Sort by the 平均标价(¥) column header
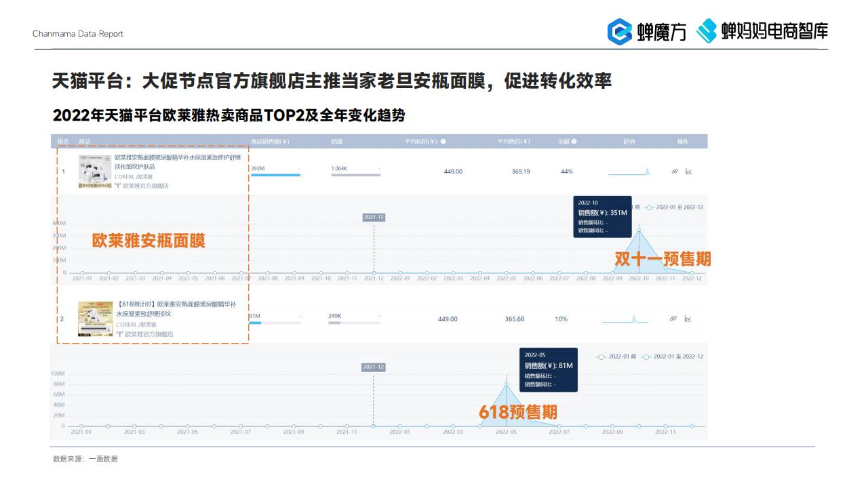The height and width of the screenshot is (488, 868). pyautogui.click(x=421, y=142)
